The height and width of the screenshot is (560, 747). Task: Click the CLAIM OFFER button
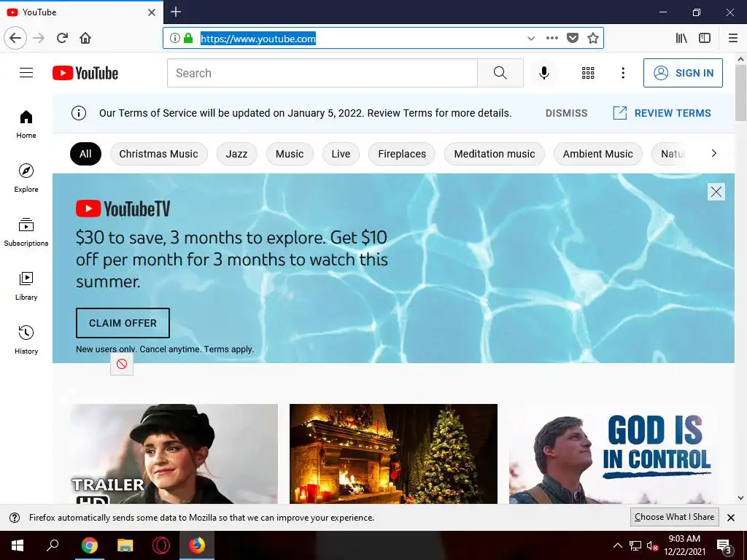123,323
